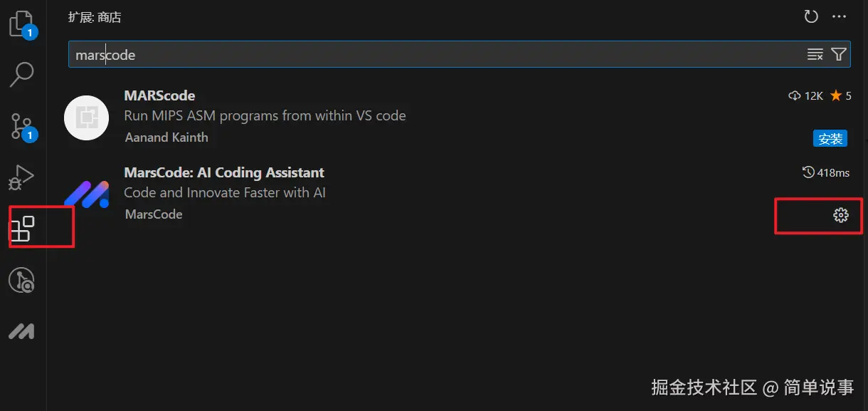868x411 pixels.
Task: Open the extension filter options
Action: [839, 54]
